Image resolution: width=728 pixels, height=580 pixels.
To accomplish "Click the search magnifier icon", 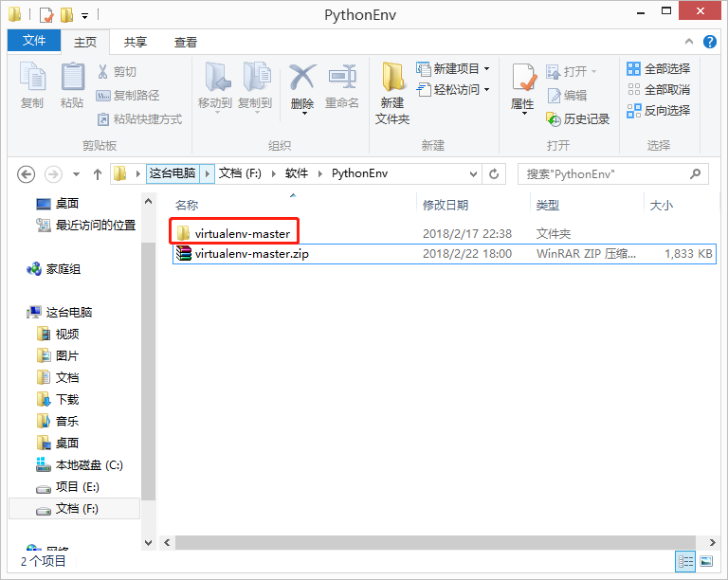I will pos(695,174).
